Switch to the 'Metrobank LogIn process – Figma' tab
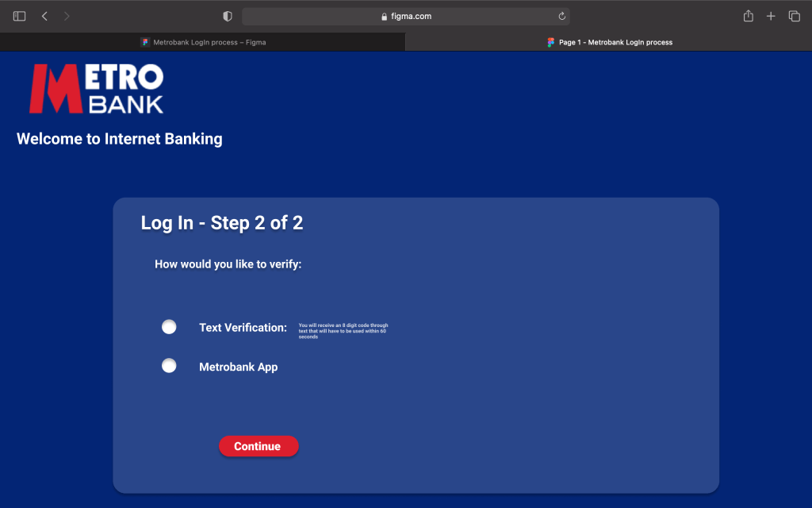 pos(203,42)
